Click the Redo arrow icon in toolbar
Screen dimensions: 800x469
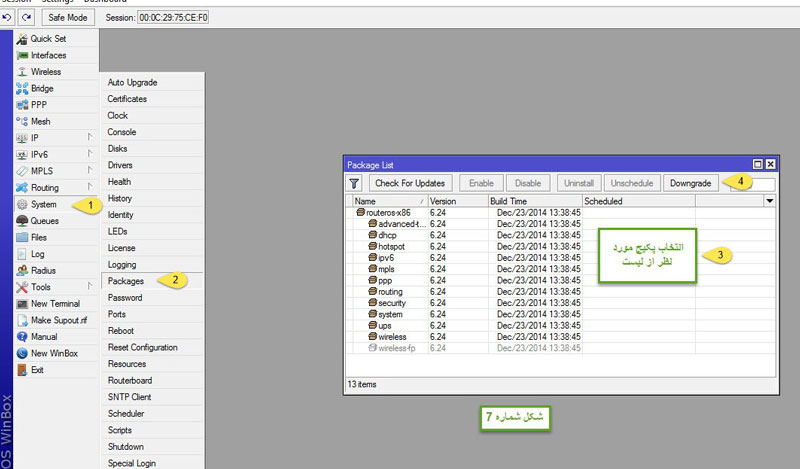pos(27,17)
